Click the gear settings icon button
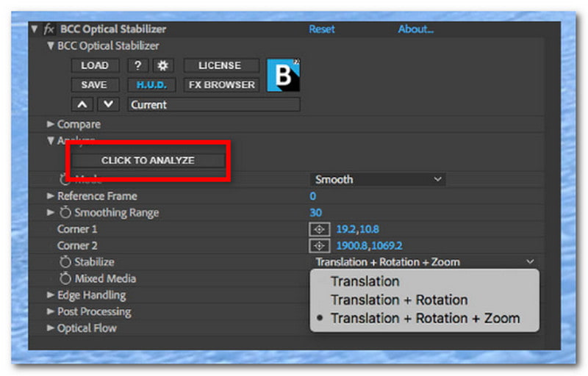Image resolution: width=588 pixels, height=376 pixels. click(162, 65)
